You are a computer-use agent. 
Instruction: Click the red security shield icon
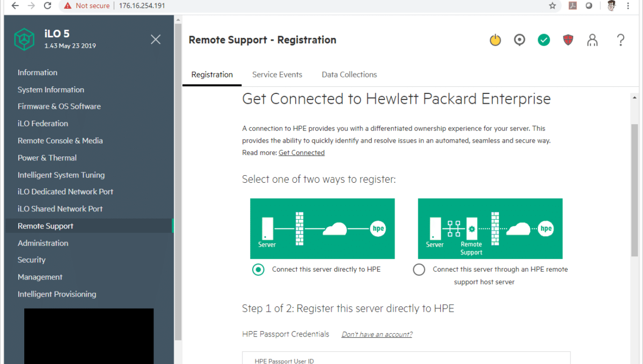pos(568,40)
